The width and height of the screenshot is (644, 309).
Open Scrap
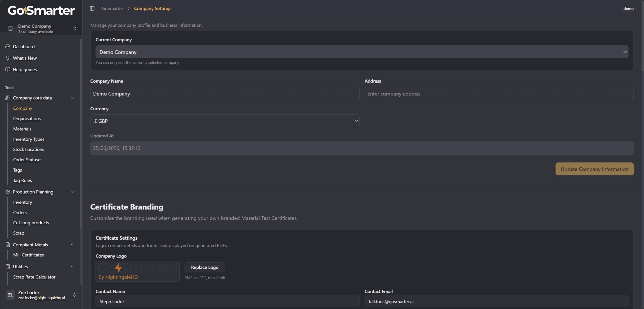tap(19, 233)
